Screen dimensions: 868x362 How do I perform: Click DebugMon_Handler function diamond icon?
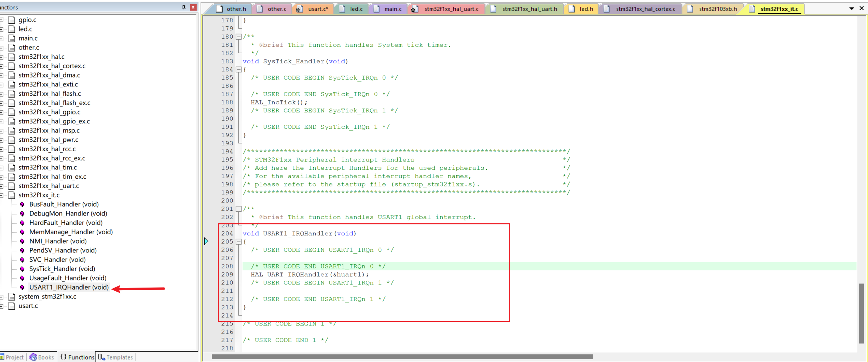pyautogui.click(x=22, y=213)
